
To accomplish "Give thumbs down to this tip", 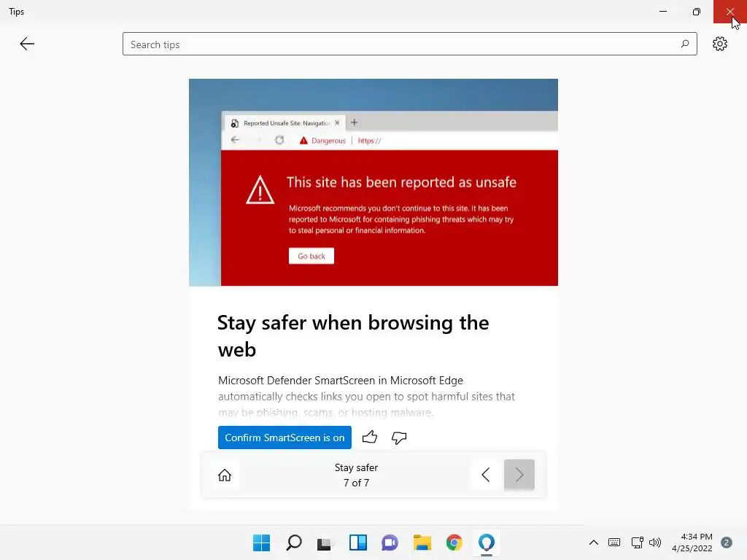I will 399,437.
